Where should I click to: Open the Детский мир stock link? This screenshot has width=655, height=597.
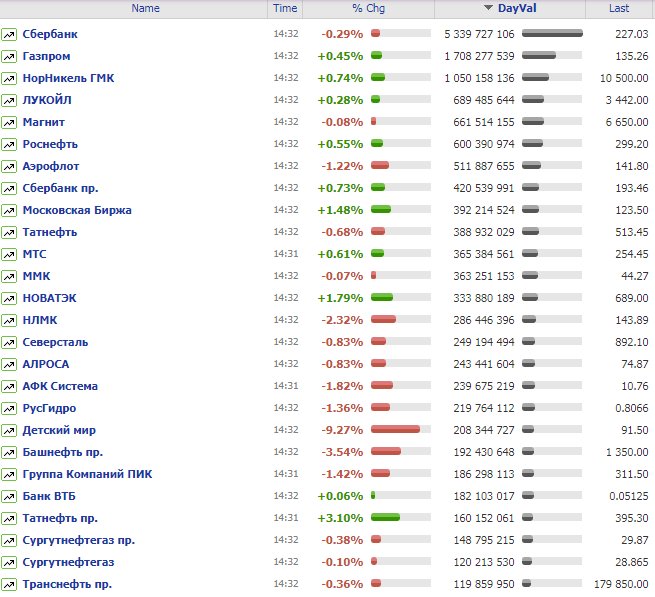(59, 430)
